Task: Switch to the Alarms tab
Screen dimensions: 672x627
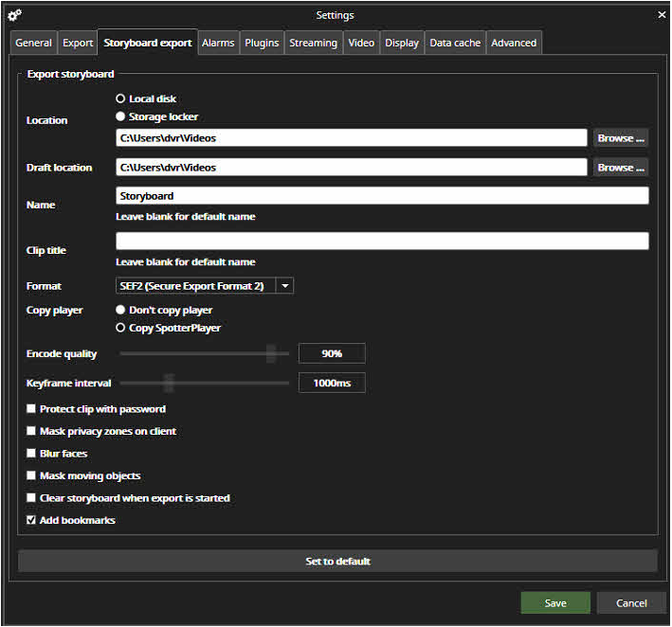Action: 218,43
